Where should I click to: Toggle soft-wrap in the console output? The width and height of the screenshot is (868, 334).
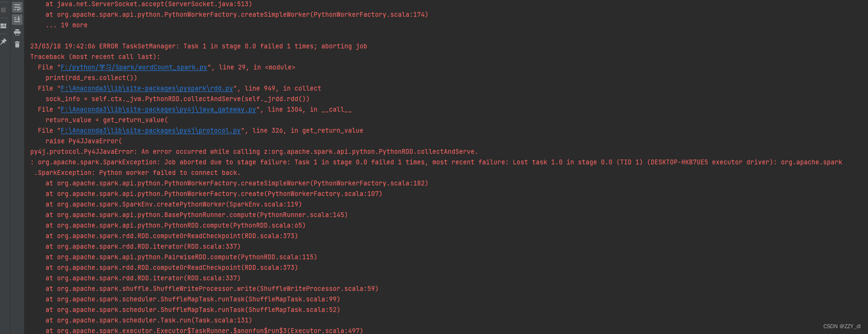click(x=17, y=8)
